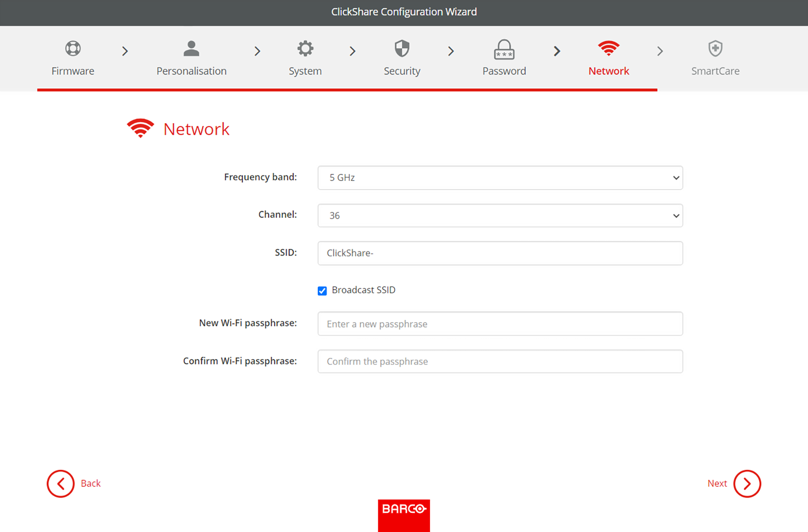Click the SmartCare shield-plus icon
Screen dimensions: 808x532
[x=715, y=48]
